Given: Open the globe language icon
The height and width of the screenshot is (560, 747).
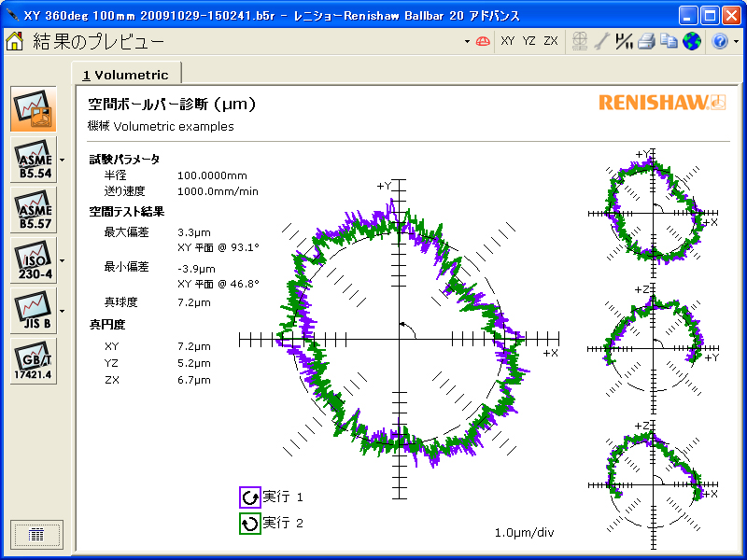Looking at the screenshot, I should point(691,41).
